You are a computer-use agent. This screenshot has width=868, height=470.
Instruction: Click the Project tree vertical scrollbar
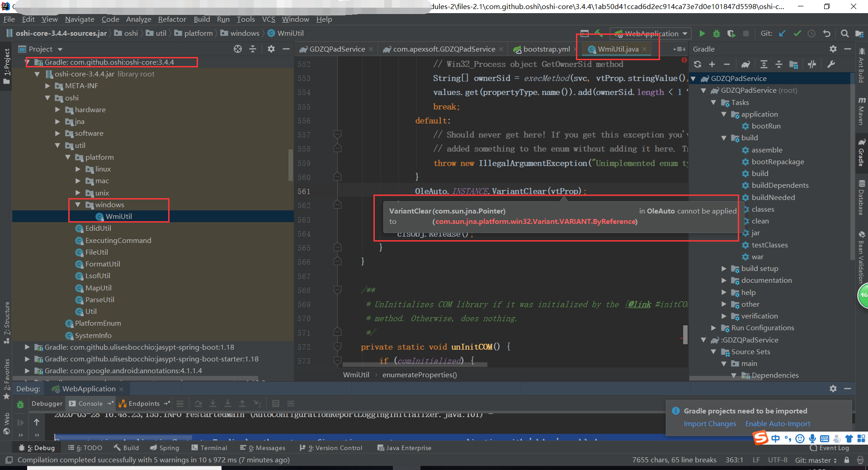coord(291,165)
